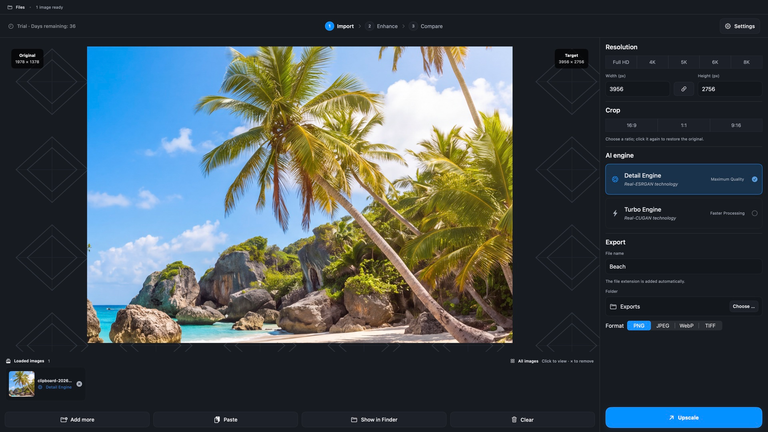
Task: Select 5K resolution preset
Action: click(684, 62)
